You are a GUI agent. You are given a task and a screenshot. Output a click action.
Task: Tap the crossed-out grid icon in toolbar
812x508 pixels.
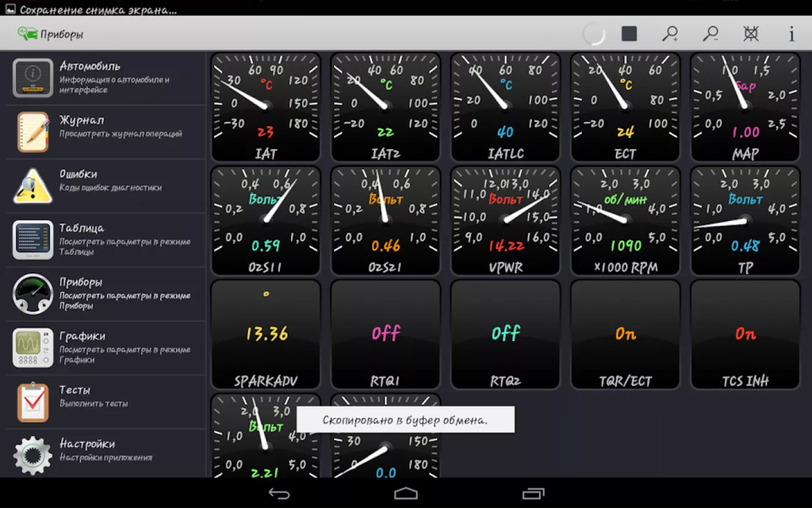point(751,34)
